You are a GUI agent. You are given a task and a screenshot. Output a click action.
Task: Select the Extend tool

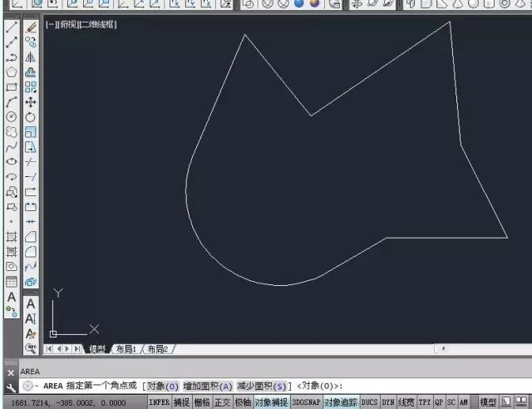click(x=31, y=176)
